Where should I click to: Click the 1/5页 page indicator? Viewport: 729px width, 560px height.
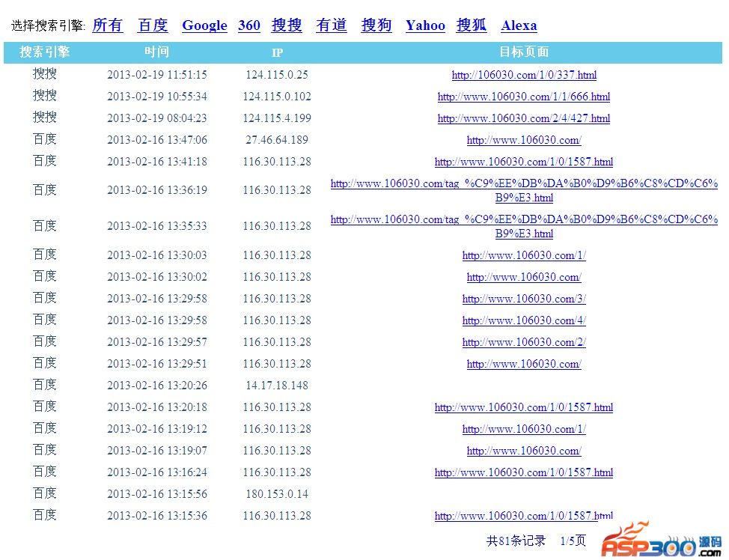pos(573,541)
